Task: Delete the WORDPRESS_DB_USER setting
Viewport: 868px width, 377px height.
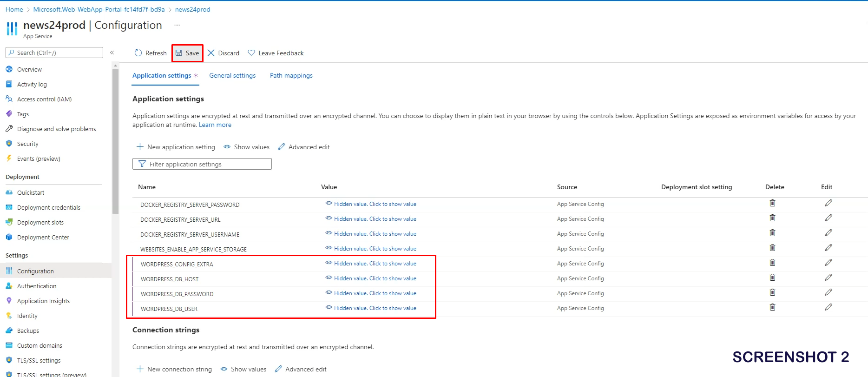Action: [772, 307]
